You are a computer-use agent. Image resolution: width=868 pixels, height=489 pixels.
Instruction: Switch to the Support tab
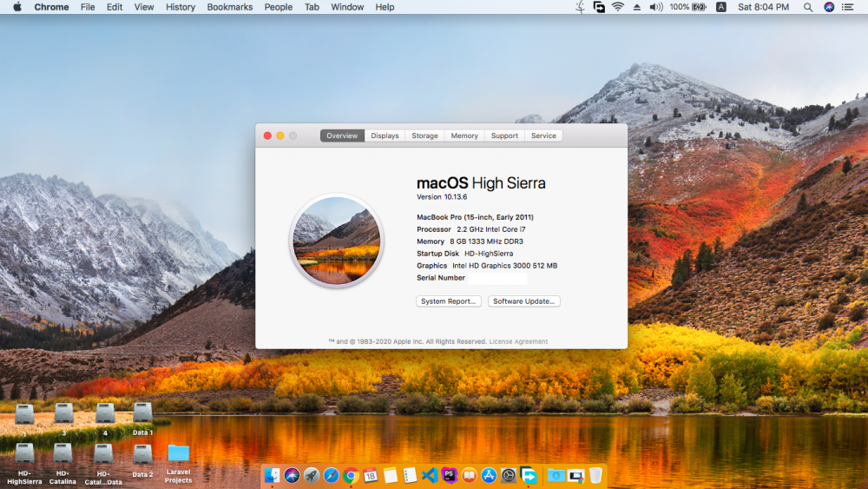[504, 135]
